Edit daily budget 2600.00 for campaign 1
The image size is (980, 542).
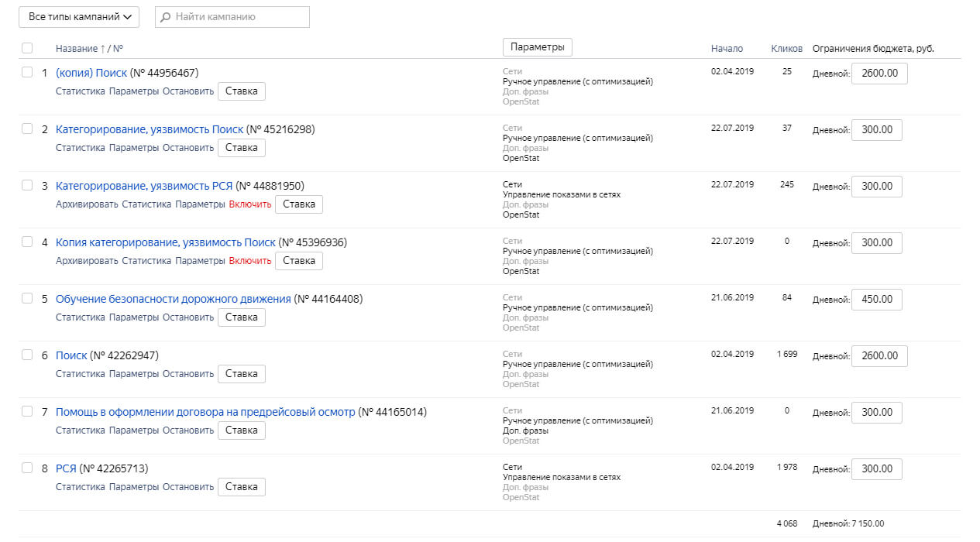coord(879,73)
